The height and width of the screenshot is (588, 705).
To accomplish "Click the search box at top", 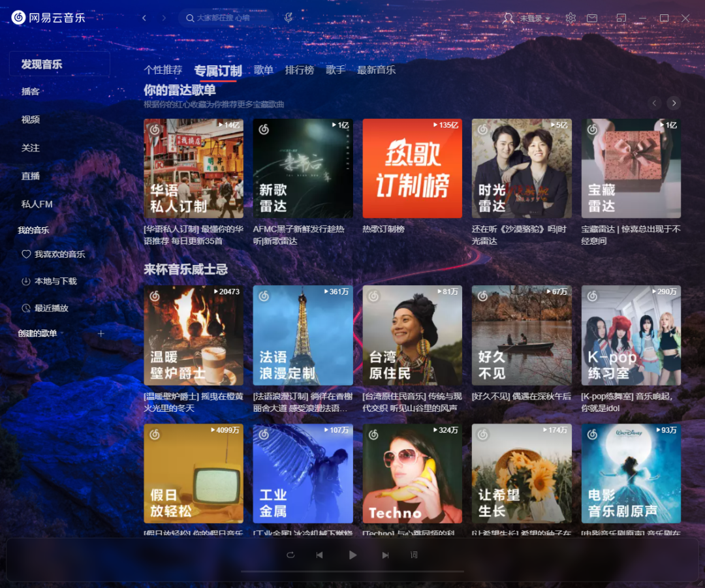I will point(226,18).
